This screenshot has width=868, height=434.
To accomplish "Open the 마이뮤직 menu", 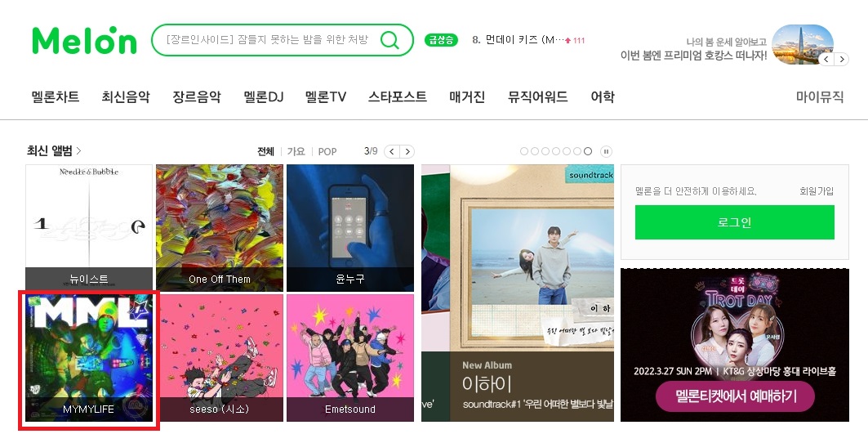I will click(x=820, y=97).
